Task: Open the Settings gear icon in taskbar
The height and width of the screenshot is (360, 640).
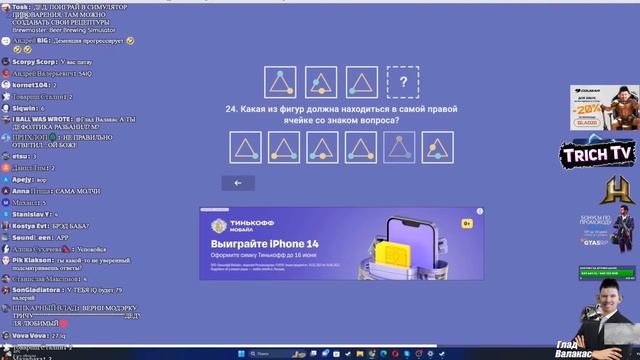Action: point(430,354)
